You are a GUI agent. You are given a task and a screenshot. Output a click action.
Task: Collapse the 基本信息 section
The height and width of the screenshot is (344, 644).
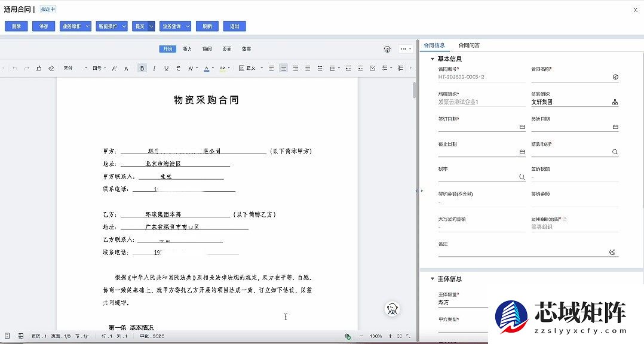click(x=431, y=58)
